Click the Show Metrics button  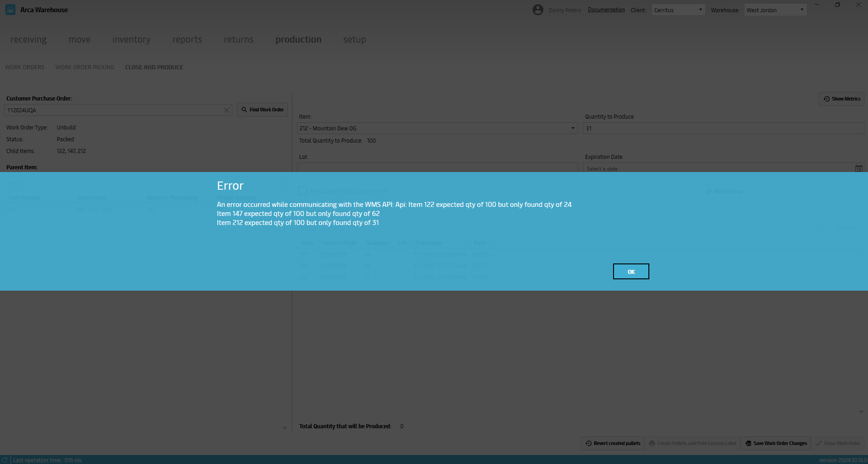click(x=841, y=99)
